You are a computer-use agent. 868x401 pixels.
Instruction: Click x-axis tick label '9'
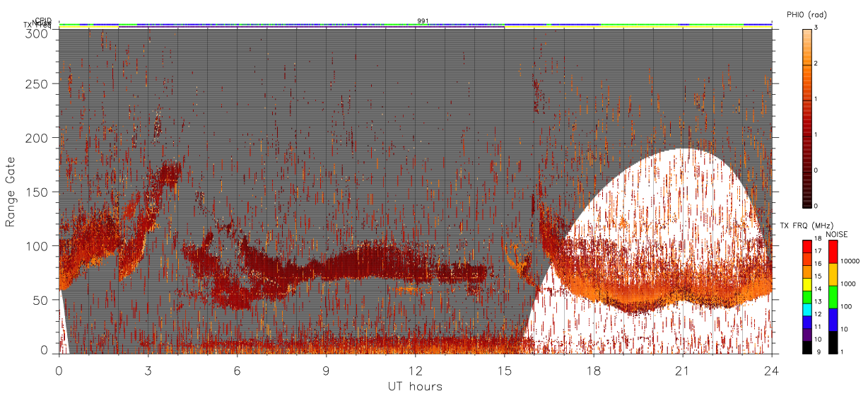tap(327, 370)
